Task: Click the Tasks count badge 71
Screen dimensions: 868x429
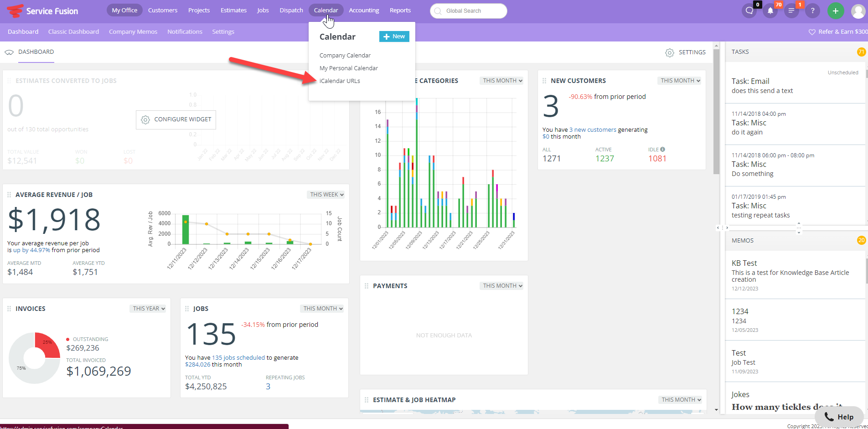Action: coord(861,52)
